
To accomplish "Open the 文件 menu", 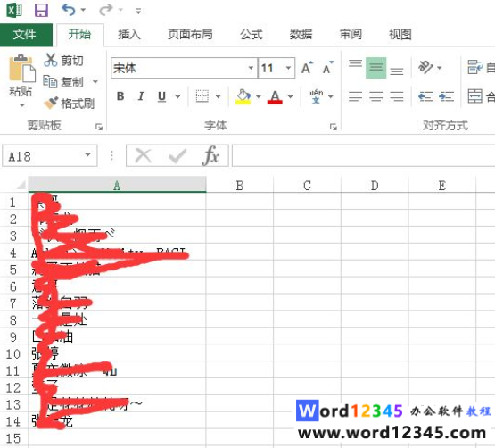I will pos(26,35).
